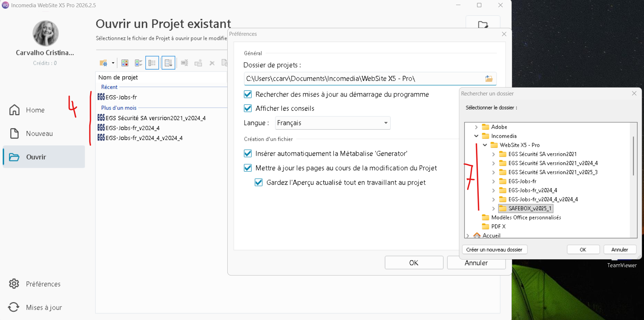Click OK in 'Rechercher un dossier' dialog
This screenshot has width=644, height=320.
pyautogui.click(x=583, y=249)
